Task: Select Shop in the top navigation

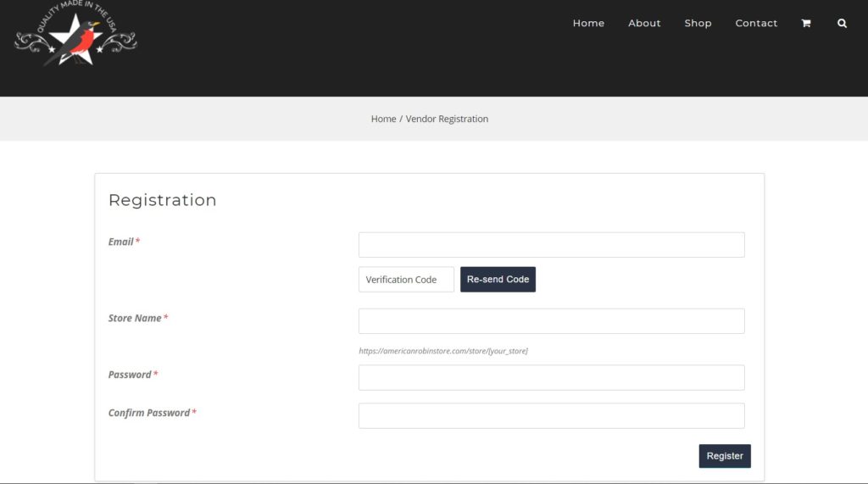Action: coord(698,24)
